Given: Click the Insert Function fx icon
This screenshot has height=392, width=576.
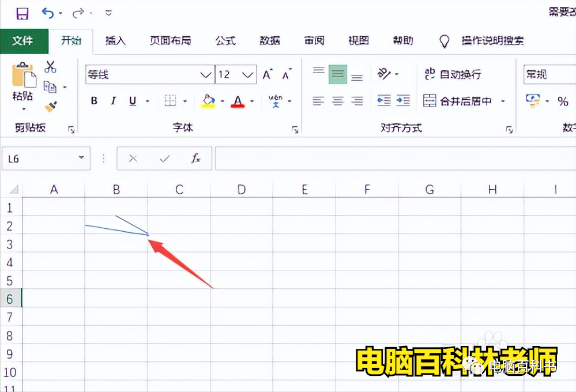Looking at the screenshot, I should [196, 159].
